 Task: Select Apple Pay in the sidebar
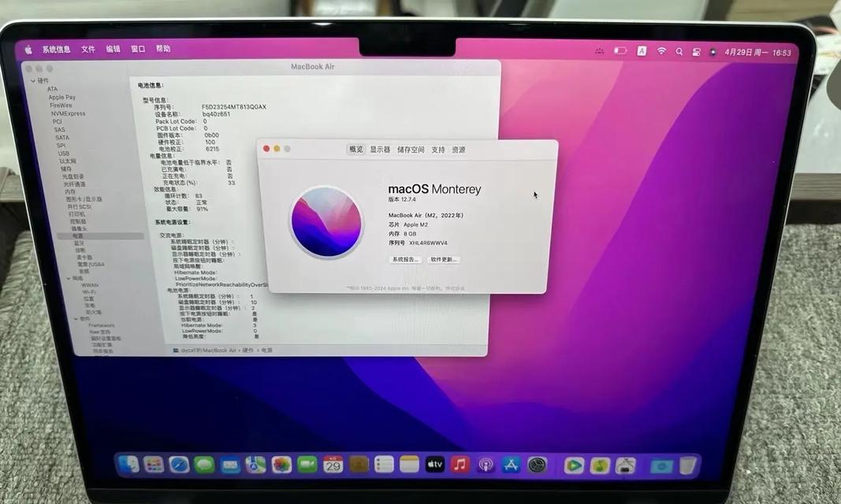[61, 98]
